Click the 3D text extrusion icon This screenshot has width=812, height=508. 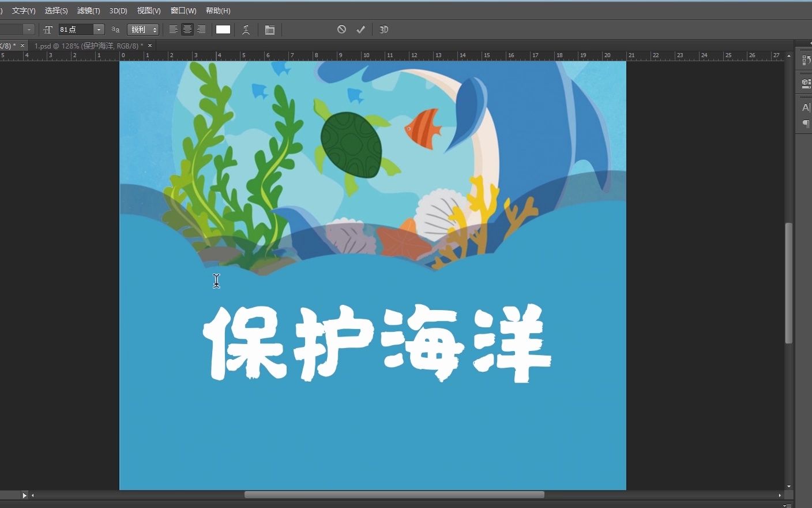tap(384, 29)
